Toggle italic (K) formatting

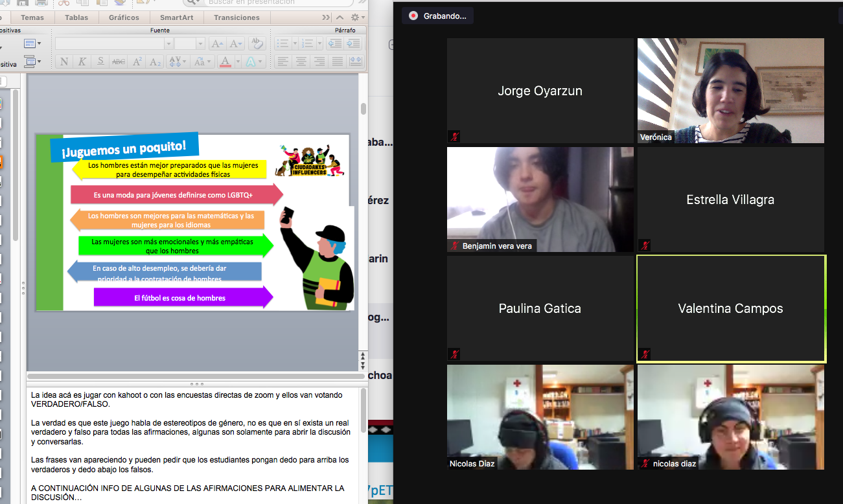(x=82, y=62)
